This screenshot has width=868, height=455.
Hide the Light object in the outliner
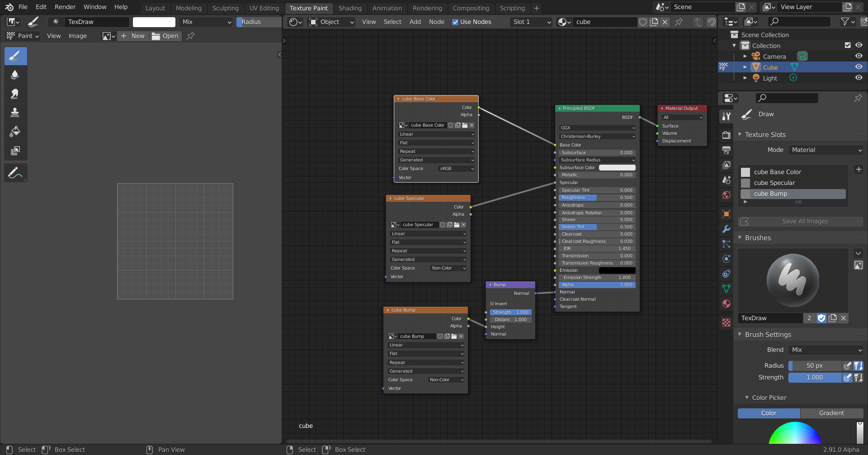(859, 77)
